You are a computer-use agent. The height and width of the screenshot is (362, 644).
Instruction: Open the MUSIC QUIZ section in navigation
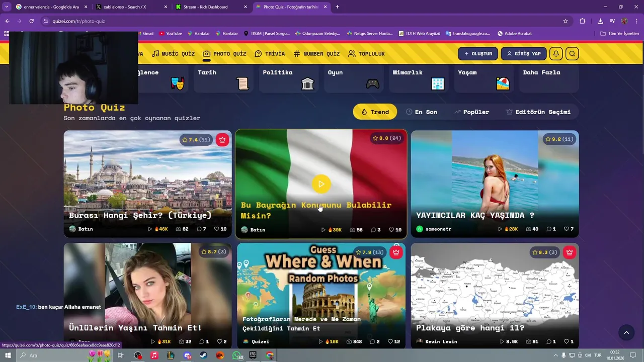[173, 54]
